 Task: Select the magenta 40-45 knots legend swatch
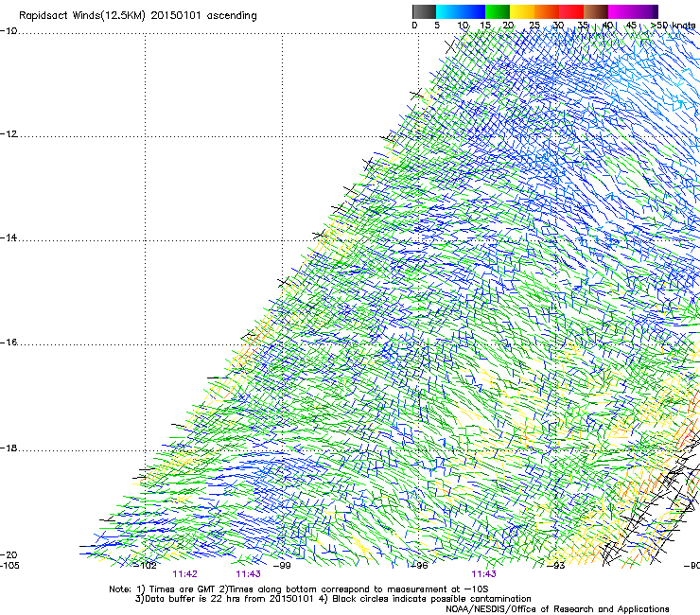[x=620, y=11]
